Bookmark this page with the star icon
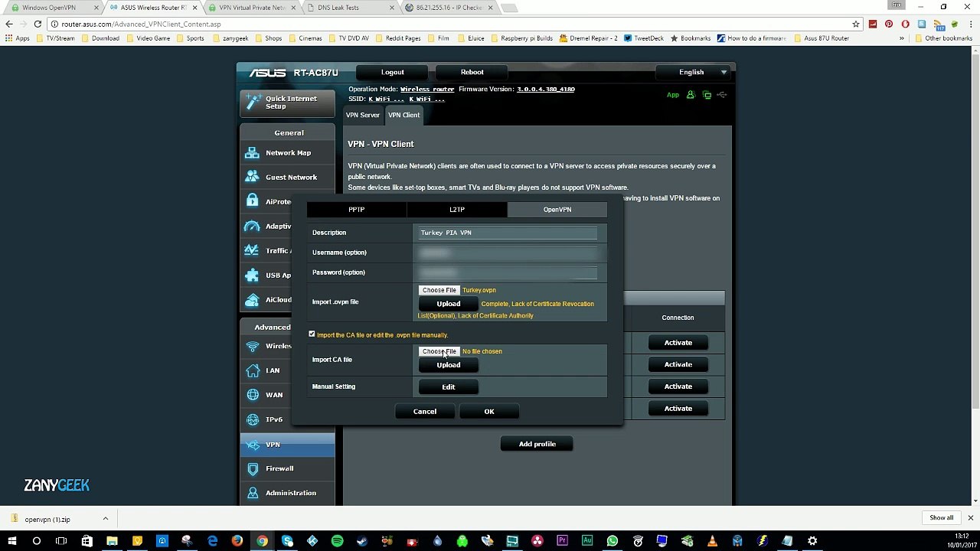This screenshot has width=980, height=551. [x=856, y=24]
